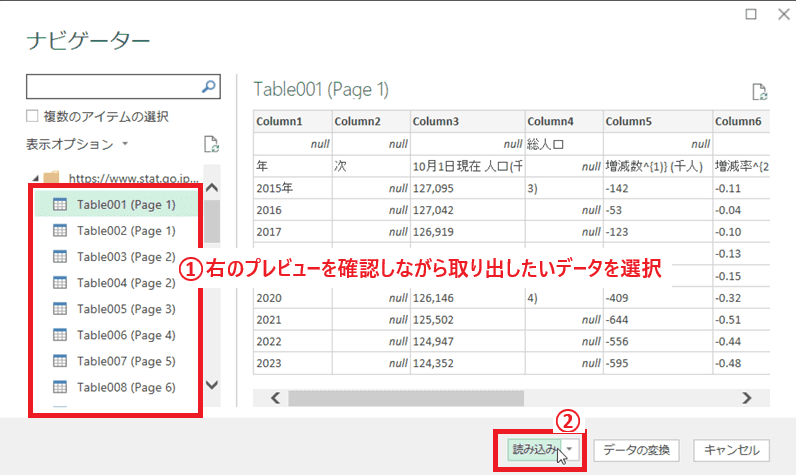This screenshot has width=796, height=475.
Task: Select the Table002 (Page 1) table icon
Action: (59, 231)
